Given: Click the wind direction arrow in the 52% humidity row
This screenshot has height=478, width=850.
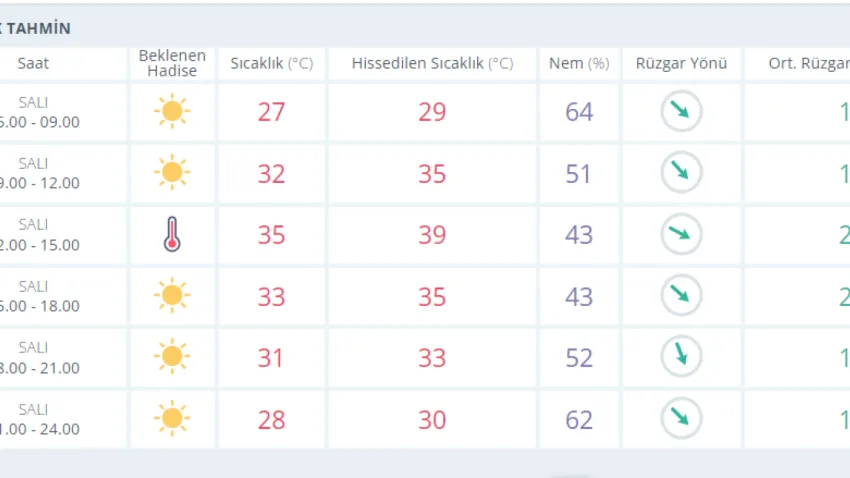Looking at the screenshot, I should [x=681, y=357].
